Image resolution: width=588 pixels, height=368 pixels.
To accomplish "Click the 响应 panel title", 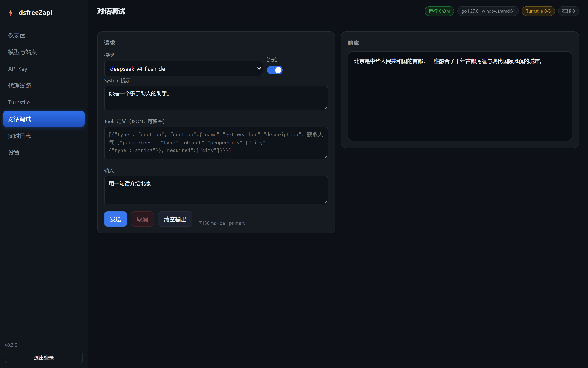I will [353, 43].
